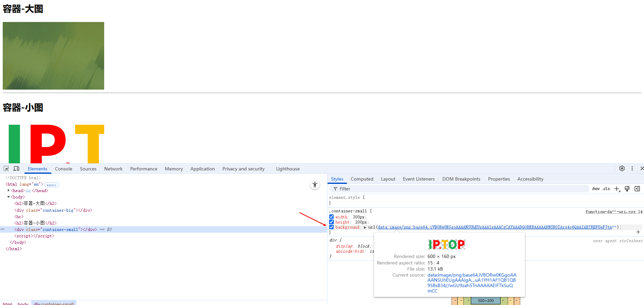The width and height of the screenshot is (644, 305).
Task: Select the h2 容器-大图 DOM node
Action: click(36, 204)
